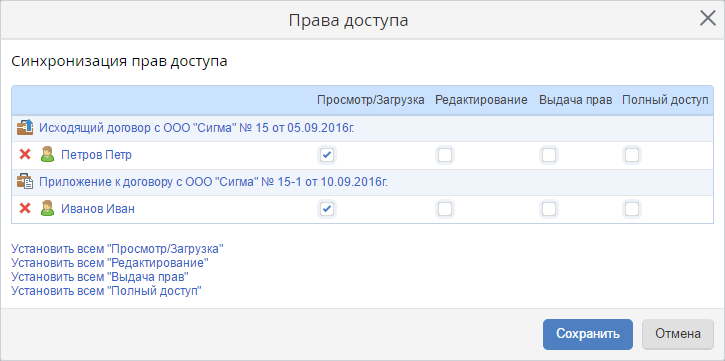Set Полный доступ for everyone
The image size is (725, 361).
(x=107, y=291)
